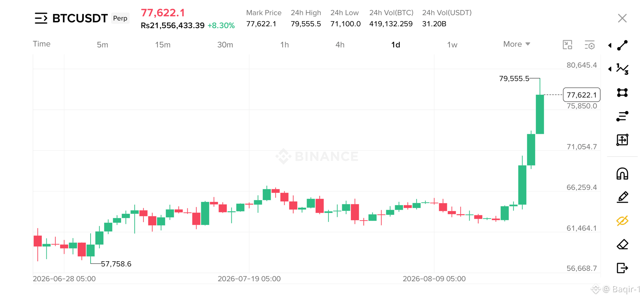Click the 24h Vol(USDT) value 31.20B
The height and width of the screenshot is (298, 644).
pos(434,24)
